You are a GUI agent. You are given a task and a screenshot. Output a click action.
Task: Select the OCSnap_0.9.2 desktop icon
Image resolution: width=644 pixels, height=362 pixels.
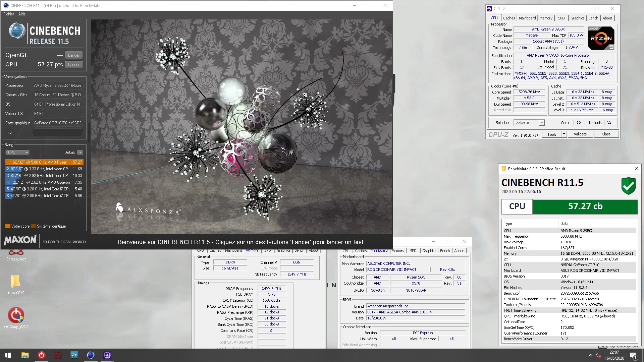coord(16,318)
